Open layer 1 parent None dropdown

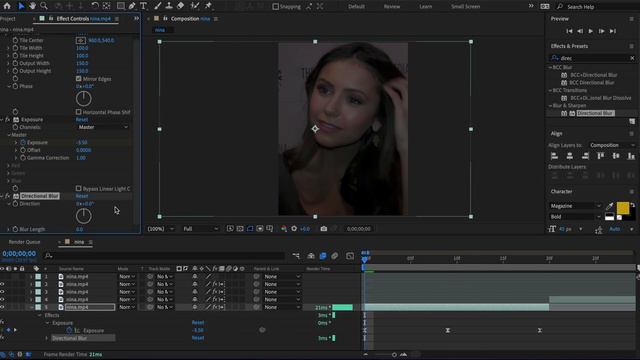(282, 277)
